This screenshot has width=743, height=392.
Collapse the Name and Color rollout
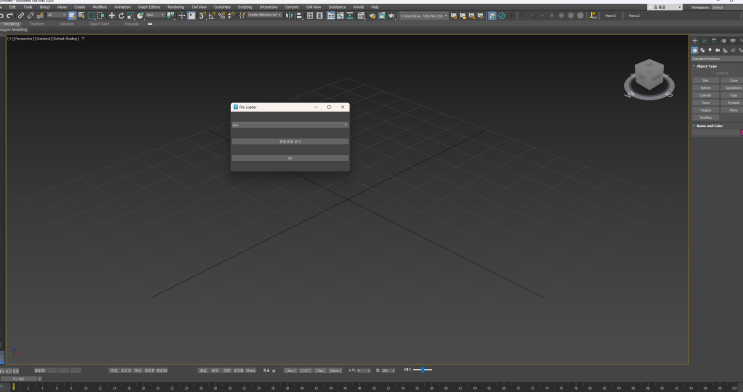click(x=709, y=126)
